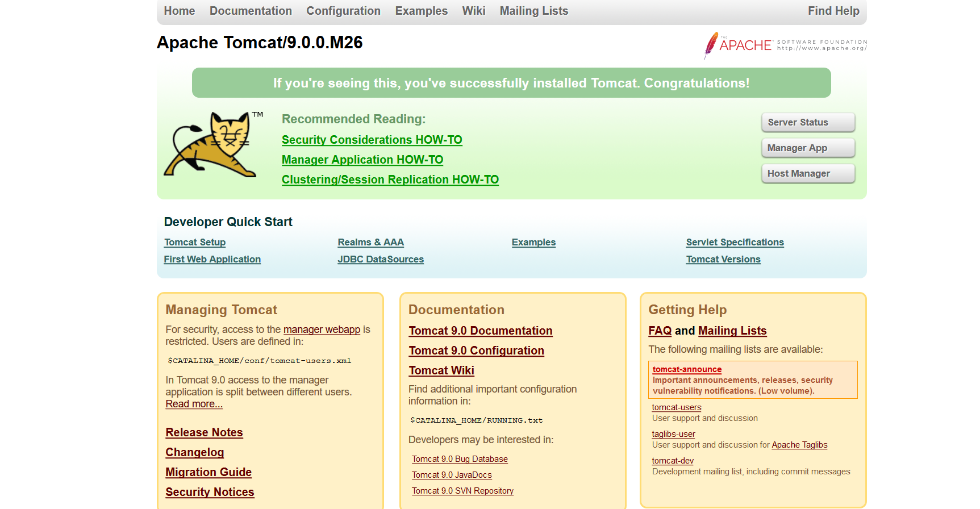This screenshot has width=980, height=509.
Task: Click the Apache Software Foundation feather logo
Action: [785, 45]
